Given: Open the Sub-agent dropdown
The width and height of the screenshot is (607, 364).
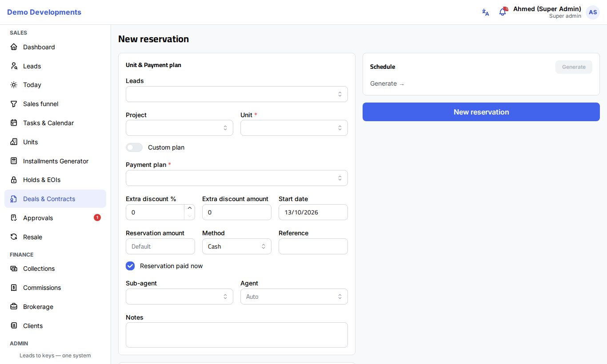Looking at the screenshot, I should tap(180, 297).
